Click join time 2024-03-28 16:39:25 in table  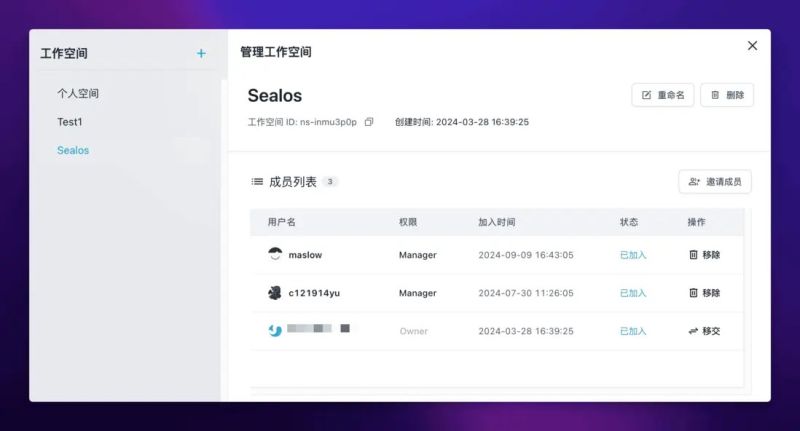526,331
